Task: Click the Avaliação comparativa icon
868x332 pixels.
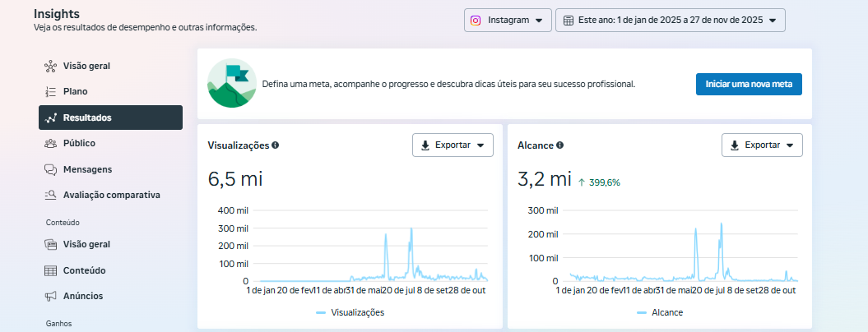Action: click(50, 196)
